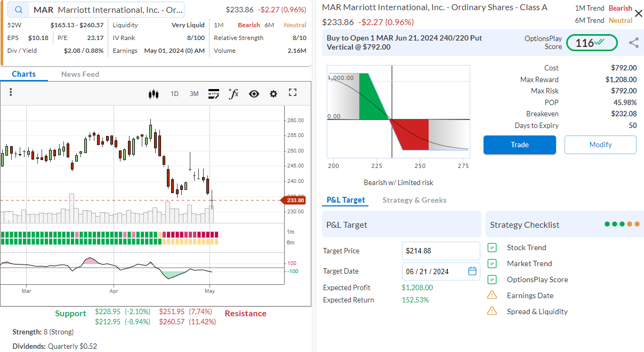Viewport: 644px width, 352px height.
Task: Click the OptionsPlay Score 116 badge
Action: (x=592, y=43)
